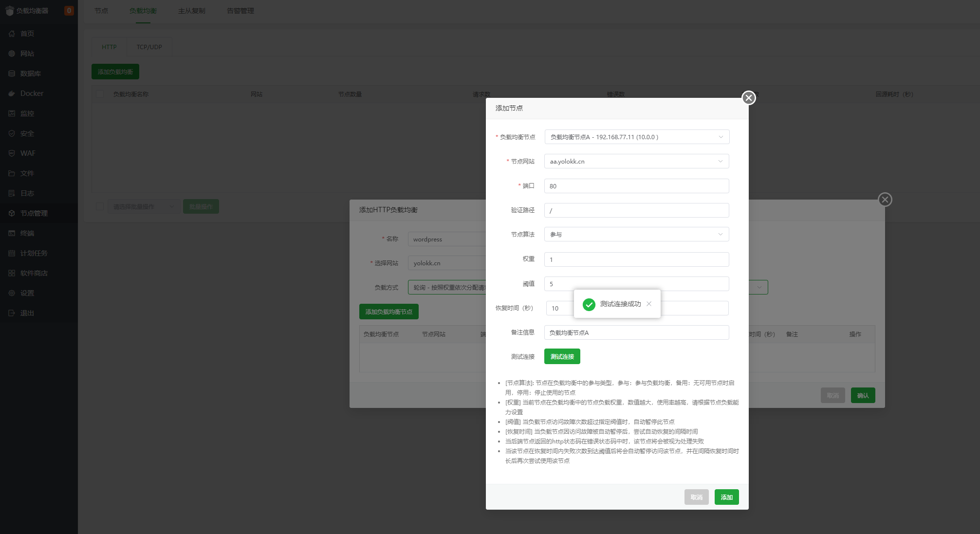The image size is (980, 534).
Task: Expand the node algorithm dropdown
Action: pyautogui.click(x=636, y=235)
